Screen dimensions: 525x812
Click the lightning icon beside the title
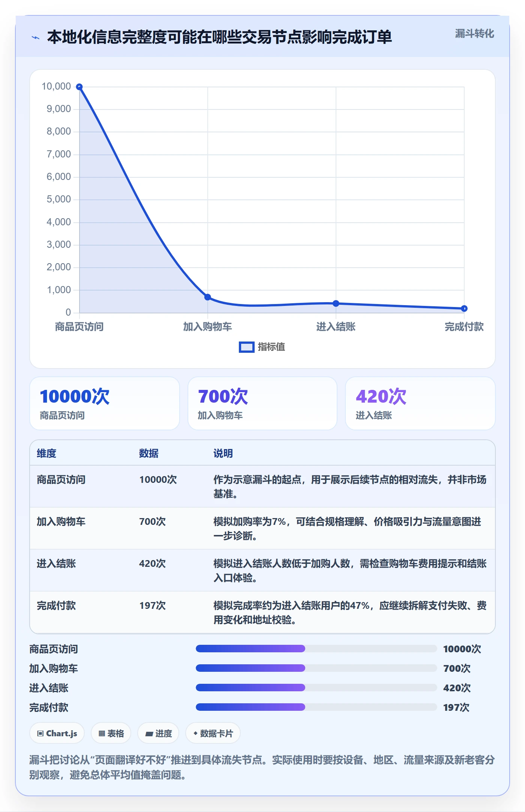(36, 37)
